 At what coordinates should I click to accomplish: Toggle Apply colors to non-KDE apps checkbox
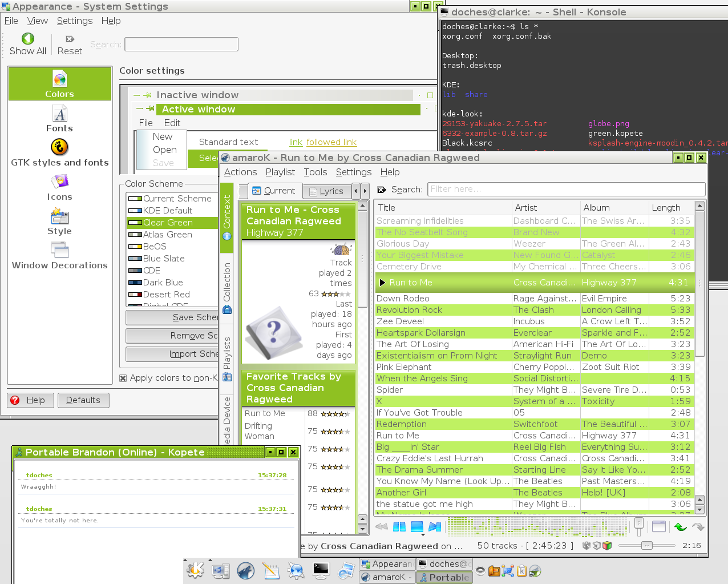(123, 378)
